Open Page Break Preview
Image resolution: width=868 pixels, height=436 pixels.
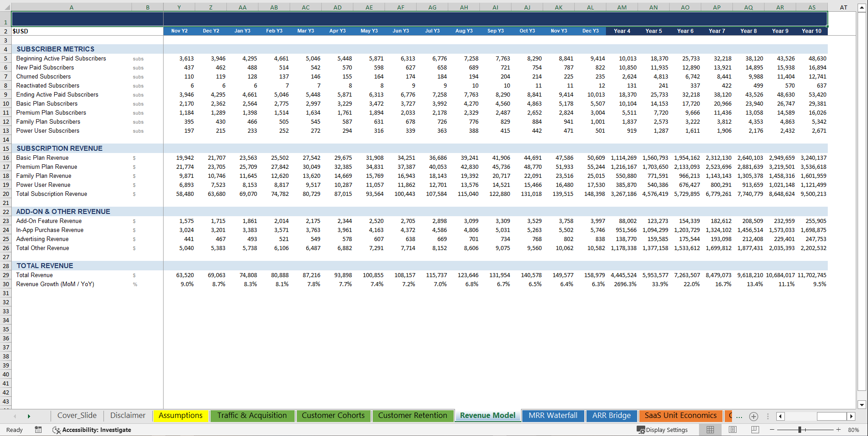(755, 430)
